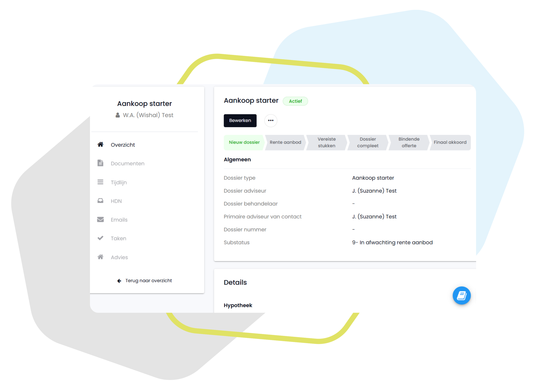Click the Emails envelope icon
This screenshot has height=392, width=536.
[100, 220]
